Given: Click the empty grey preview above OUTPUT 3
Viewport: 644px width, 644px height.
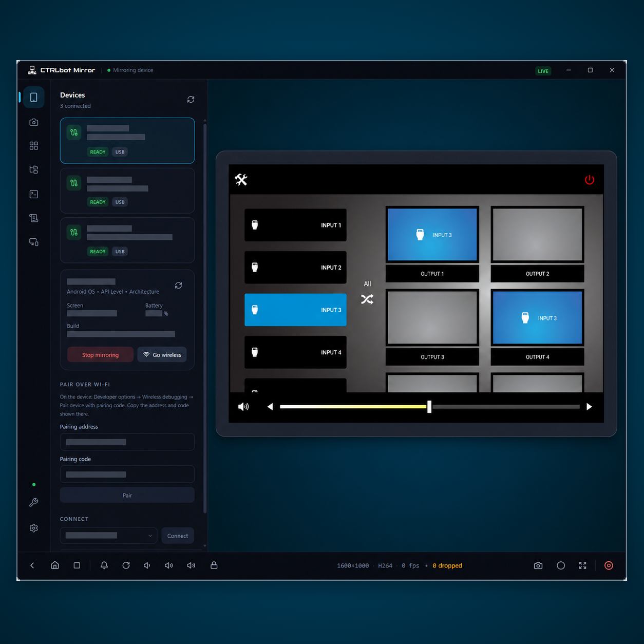Looking at the screenshot, I should click(432, 317).
